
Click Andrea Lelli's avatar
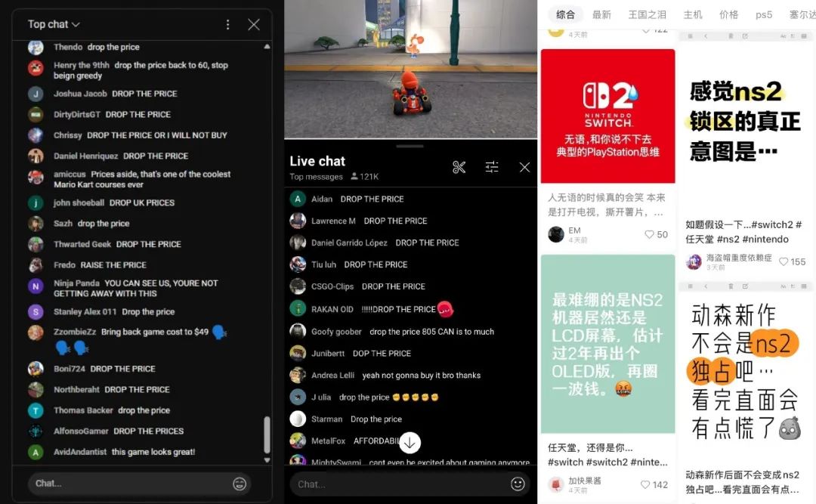pyautogui.click(x=298, y=376)
